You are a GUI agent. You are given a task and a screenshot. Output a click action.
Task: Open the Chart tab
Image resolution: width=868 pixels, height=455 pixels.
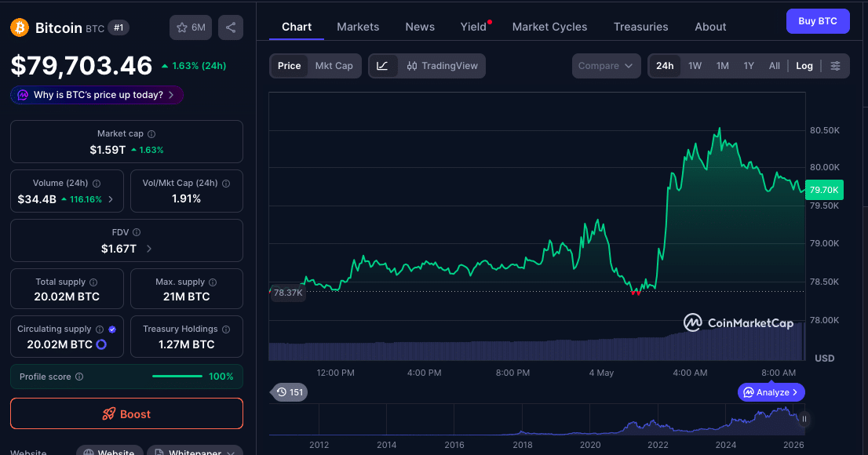click(297, 27)
